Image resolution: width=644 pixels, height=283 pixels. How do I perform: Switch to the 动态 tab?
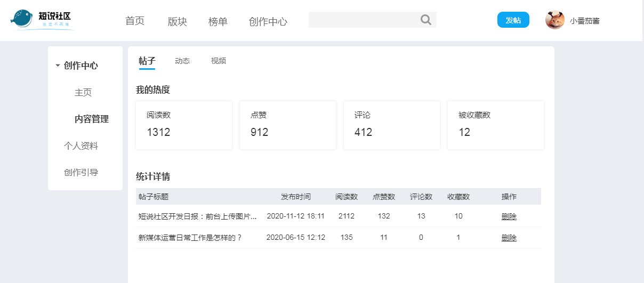tap(182, 61)
